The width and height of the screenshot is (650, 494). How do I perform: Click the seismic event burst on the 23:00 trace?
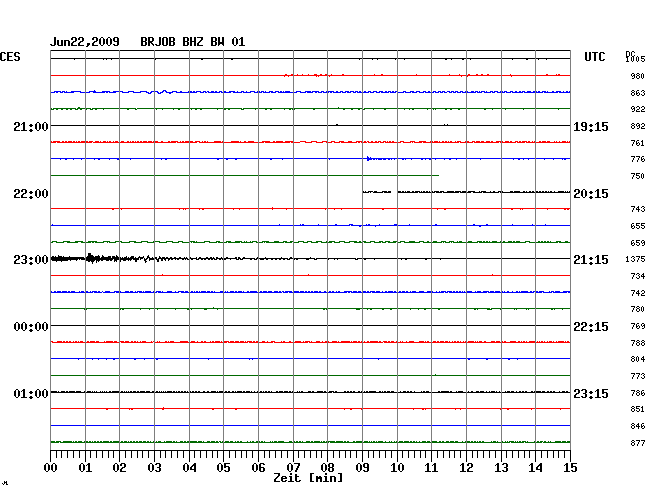pyautogui.click(x=92, y=259)
